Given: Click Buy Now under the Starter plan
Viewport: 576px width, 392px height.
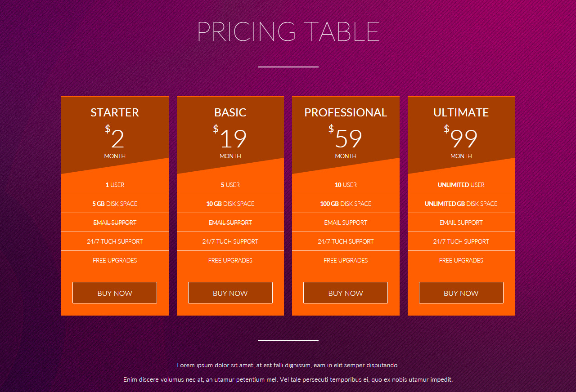Looking at the screenshot, I should coord(115,293).
